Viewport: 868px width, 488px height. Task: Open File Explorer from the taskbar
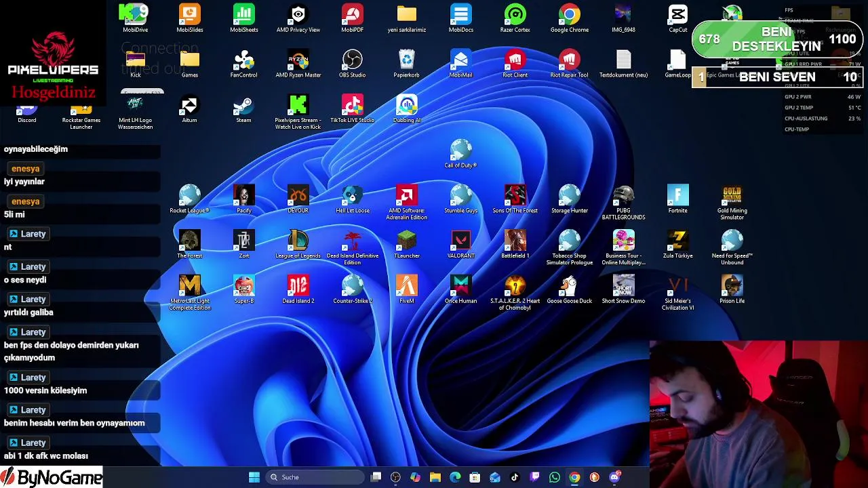coord(435,477)
